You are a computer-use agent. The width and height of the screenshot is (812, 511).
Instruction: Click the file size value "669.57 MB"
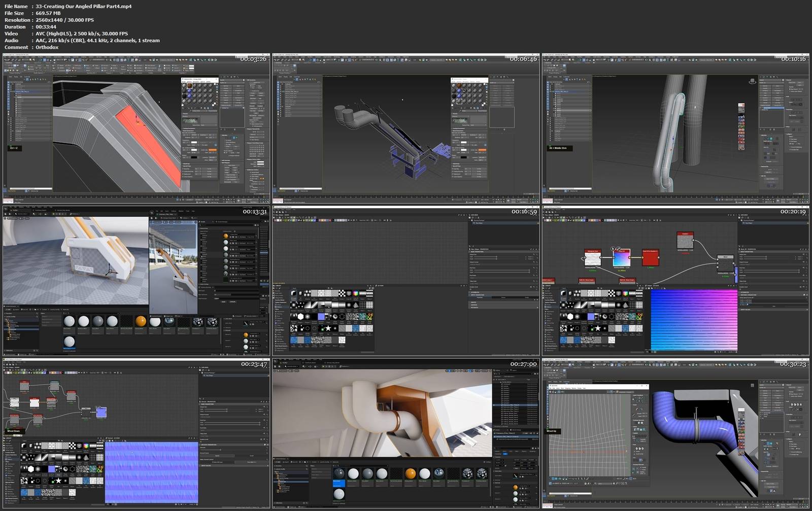point(48,13)
